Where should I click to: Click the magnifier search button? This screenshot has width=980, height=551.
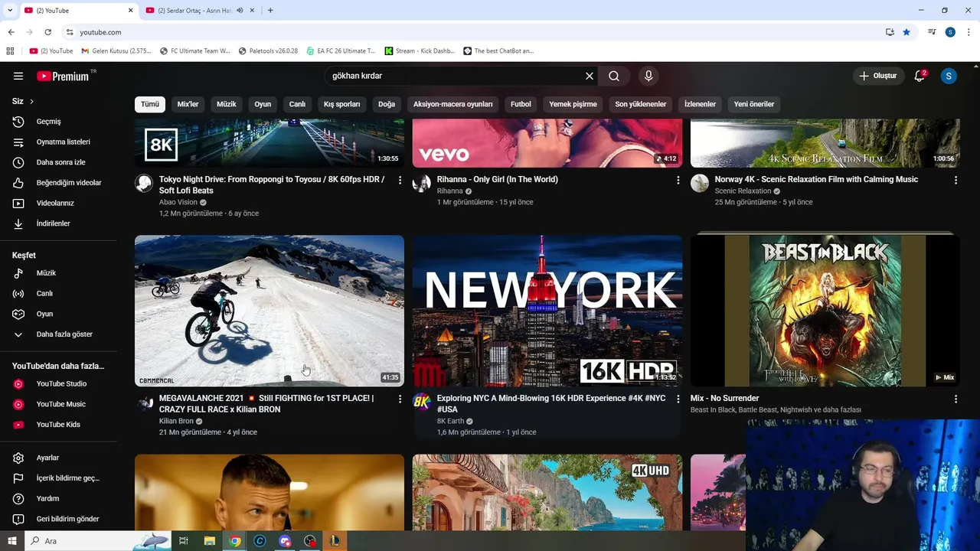(x=614, y=76)
